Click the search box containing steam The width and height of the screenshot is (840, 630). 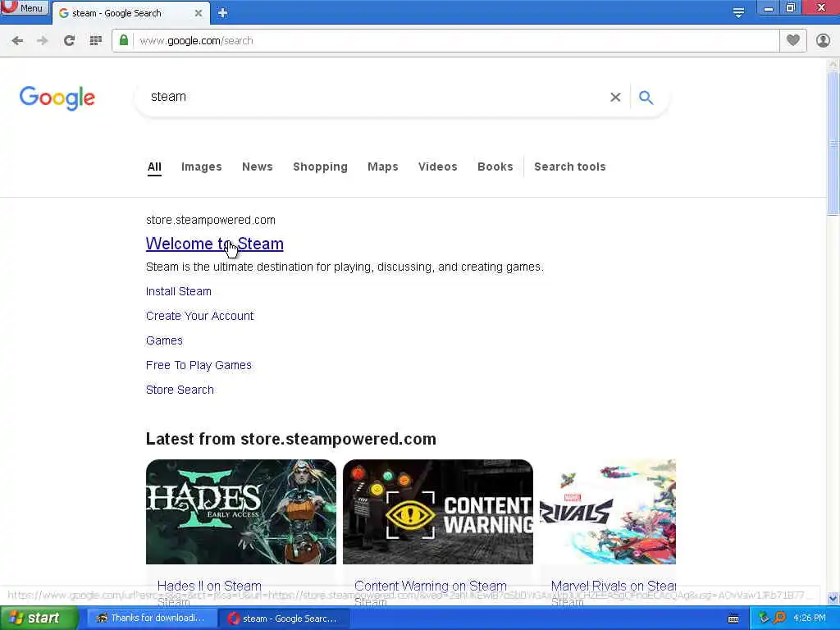tap(375, 97)
